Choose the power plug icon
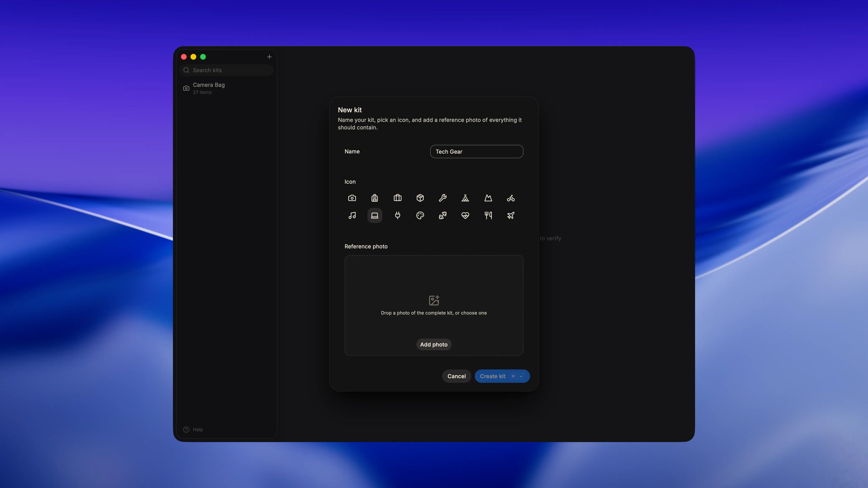 click(397, 215)
